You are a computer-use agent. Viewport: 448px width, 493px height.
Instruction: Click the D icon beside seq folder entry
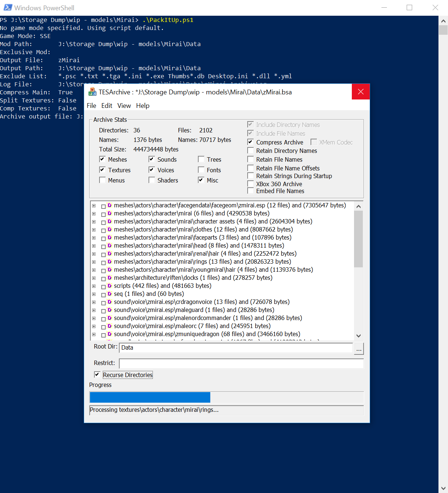tap(109, 294)
